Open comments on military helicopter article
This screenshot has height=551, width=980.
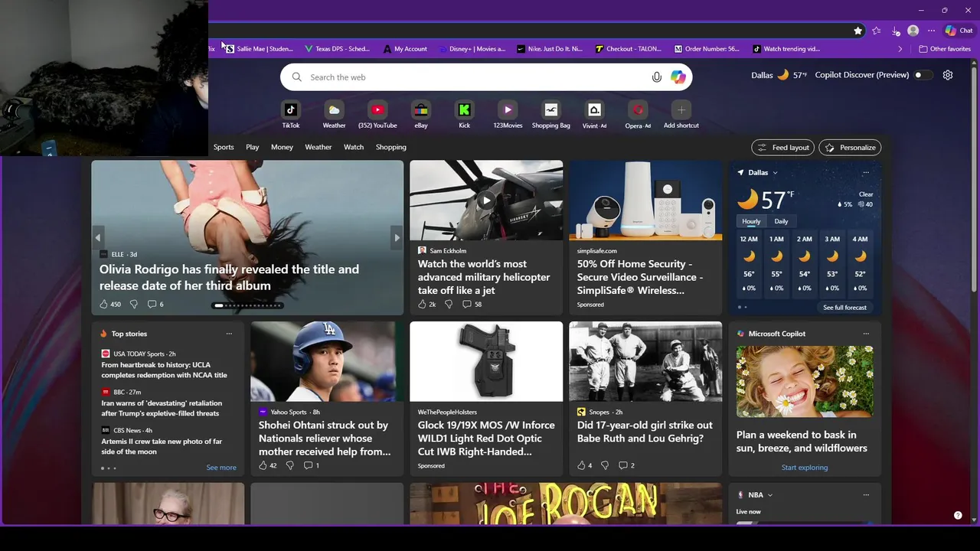pos(472,304)
